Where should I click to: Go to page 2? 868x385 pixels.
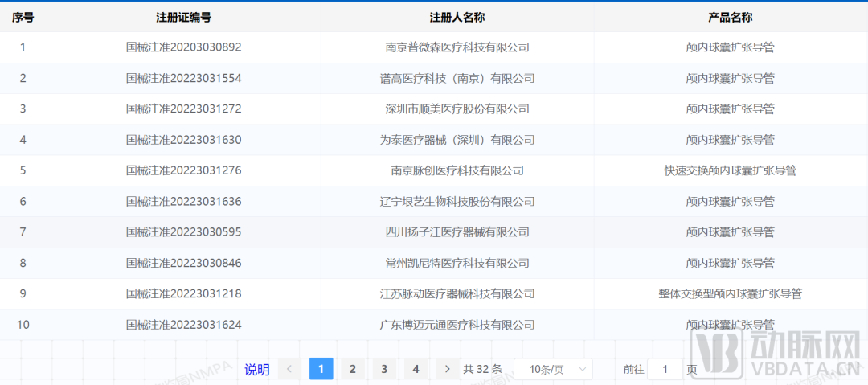[352, 369]
